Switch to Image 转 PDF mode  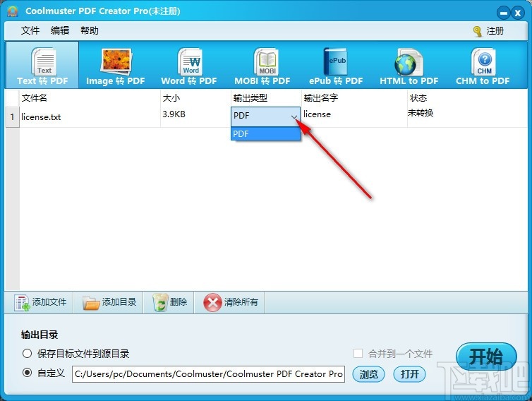click(115, 65)
